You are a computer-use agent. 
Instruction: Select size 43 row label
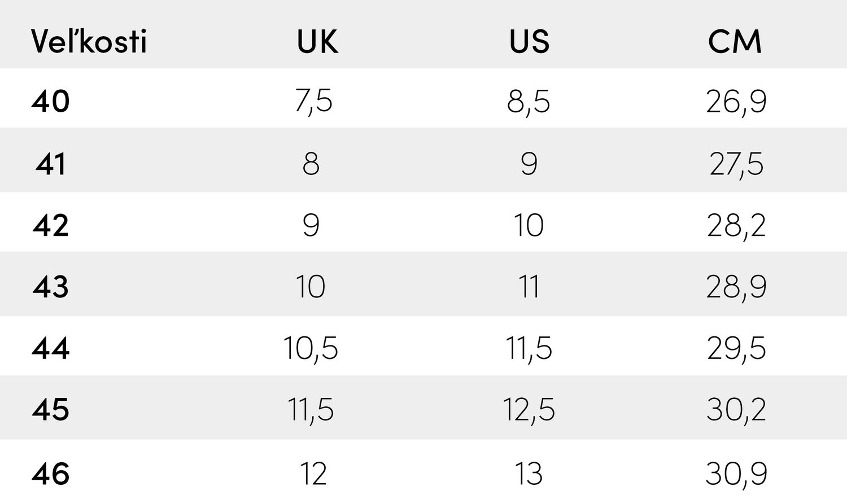[51, 287]
